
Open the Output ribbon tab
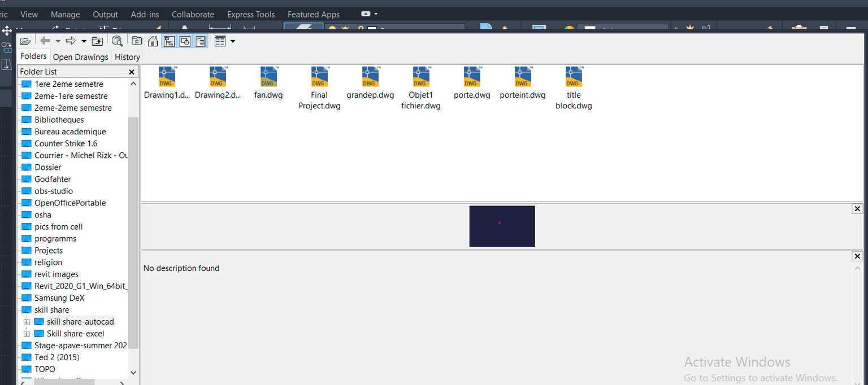[x=105, y=14]
